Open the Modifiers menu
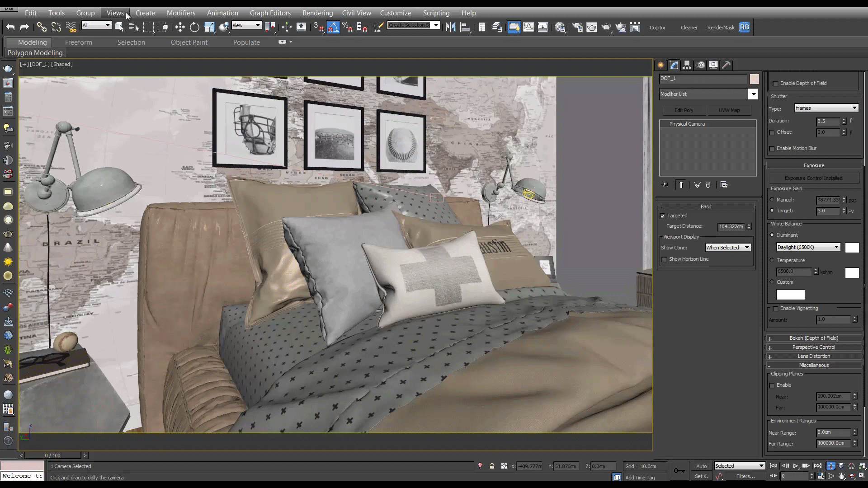Screen dimensions: 868x488 point(181,13)
